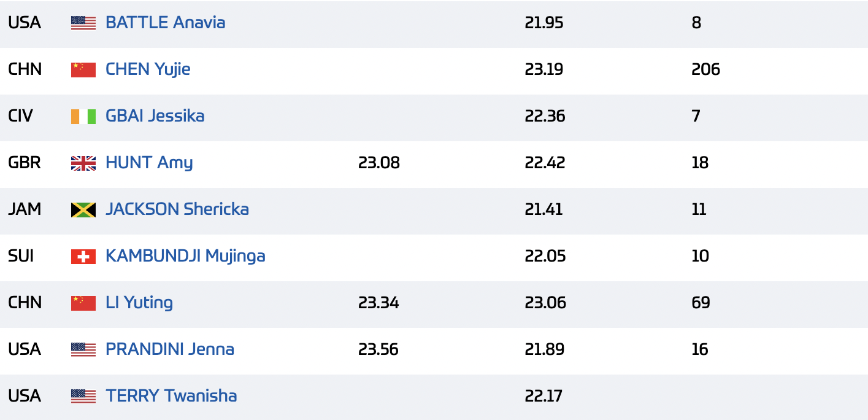Image resolution: width=868 pixels, height=420 pixels.
Task: Follow the KAMBUNDJI Mujinga name link
Action: 185,256
